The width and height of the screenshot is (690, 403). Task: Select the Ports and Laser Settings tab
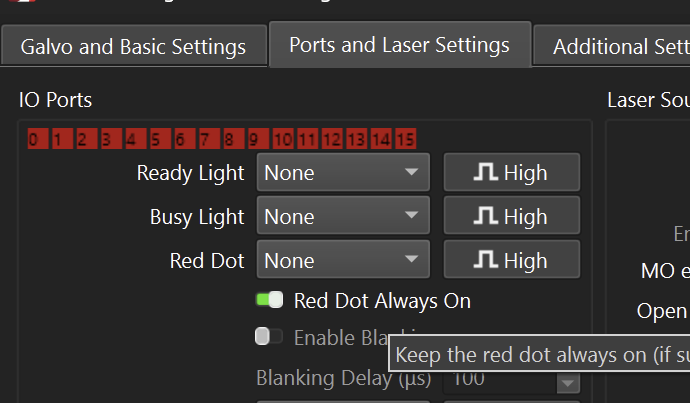pyautogui.click(x=399, y=45)
